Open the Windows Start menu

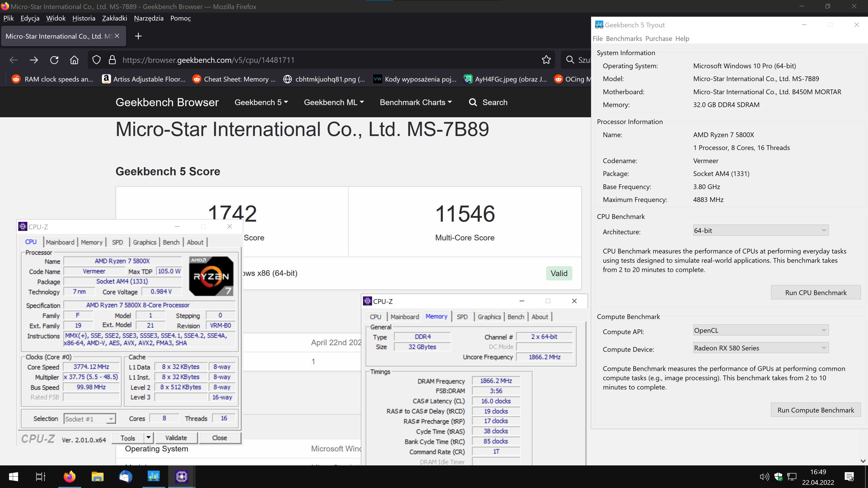[14, 476]
